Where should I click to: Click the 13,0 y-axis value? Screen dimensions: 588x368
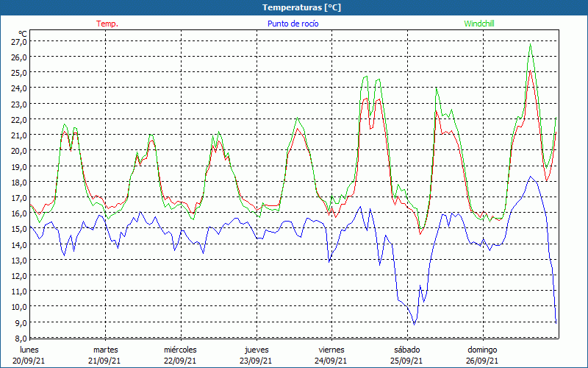(x=19, y=260)
